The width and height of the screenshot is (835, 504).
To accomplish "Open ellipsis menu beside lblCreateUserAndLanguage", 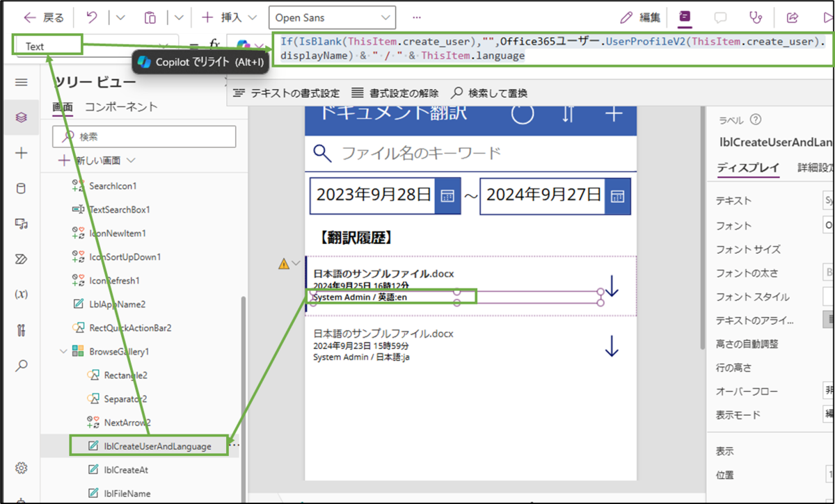I will pyautogui.click(x=235, y=446).
